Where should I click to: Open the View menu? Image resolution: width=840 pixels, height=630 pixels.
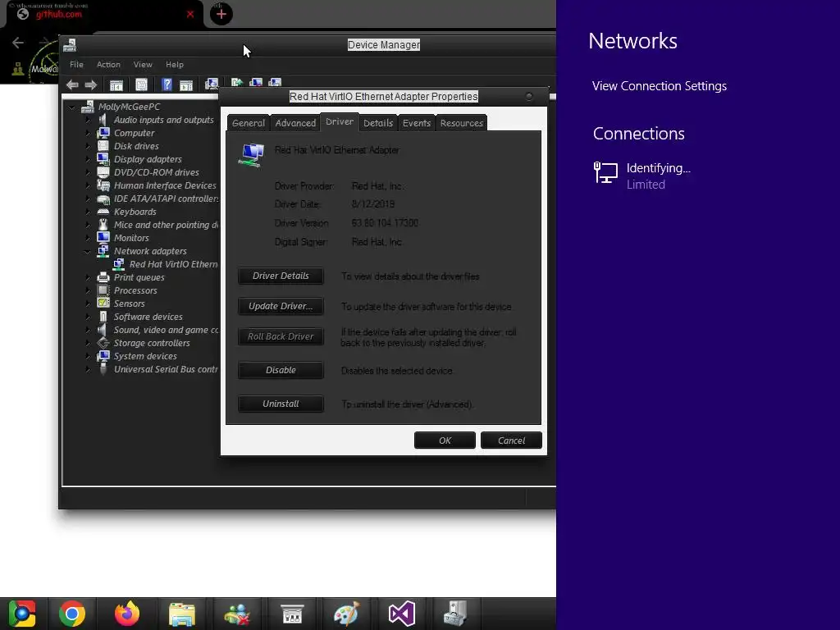point(143,64)
